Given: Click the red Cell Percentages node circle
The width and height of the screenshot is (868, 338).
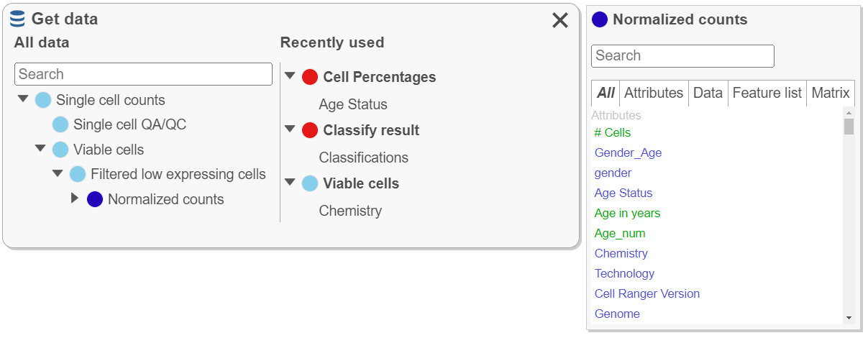Looking at the screenshot, I should click(310, 77).
